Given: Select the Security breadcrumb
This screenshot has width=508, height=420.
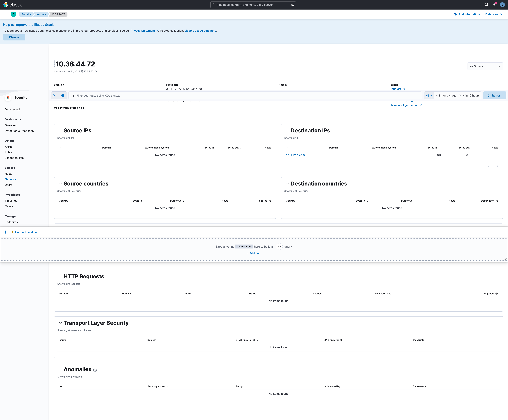Looking at the screenshot, I should [x=26, y=14].
